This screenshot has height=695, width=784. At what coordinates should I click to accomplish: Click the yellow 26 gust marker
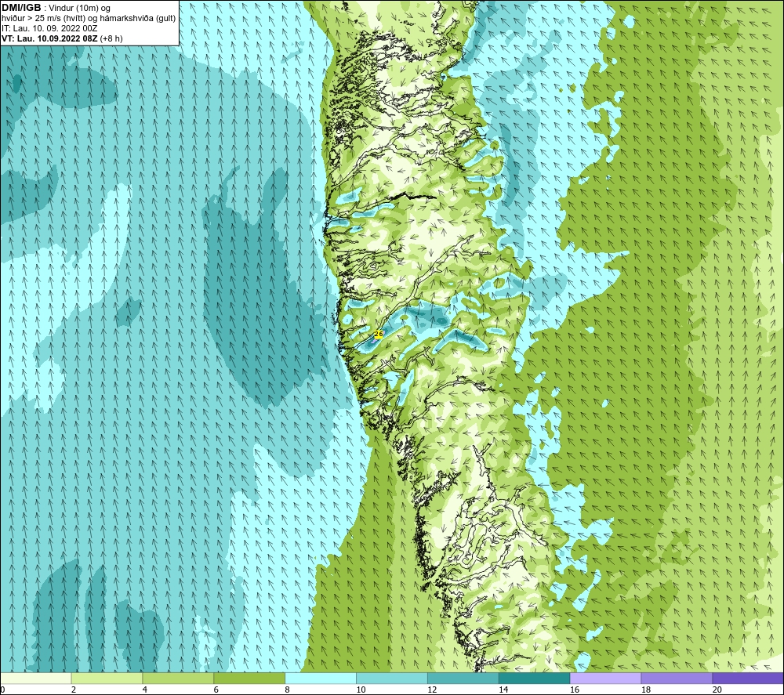click(379, 334)
